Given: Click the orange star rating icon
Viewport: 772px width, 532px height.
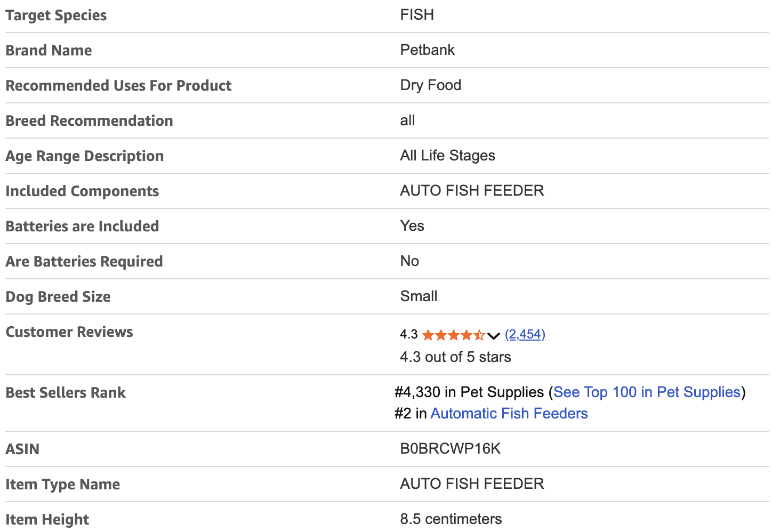Looking at the screenshot, I should tap(453, 335).
